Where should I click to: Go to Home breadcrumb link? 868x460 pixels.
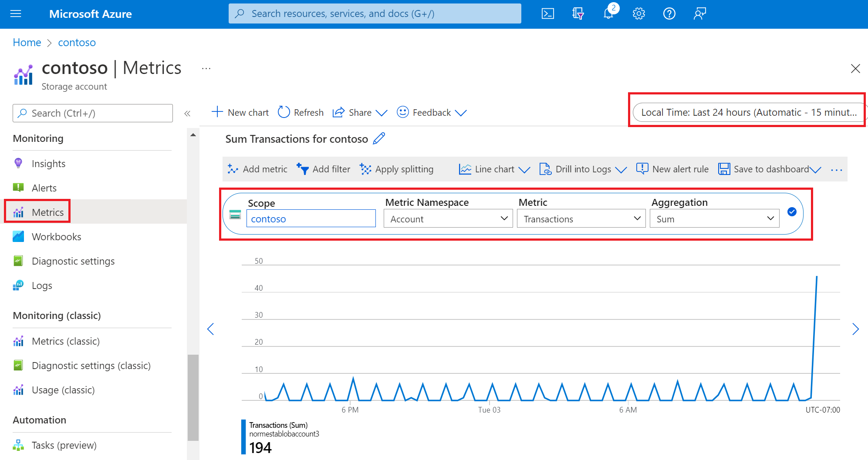(27, 43)
